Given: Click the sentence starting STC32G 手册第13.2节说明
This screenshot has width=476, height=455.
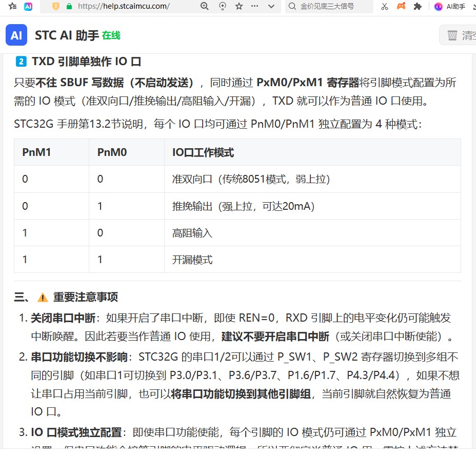Looking at the screenshot, I should click(218, 124).
